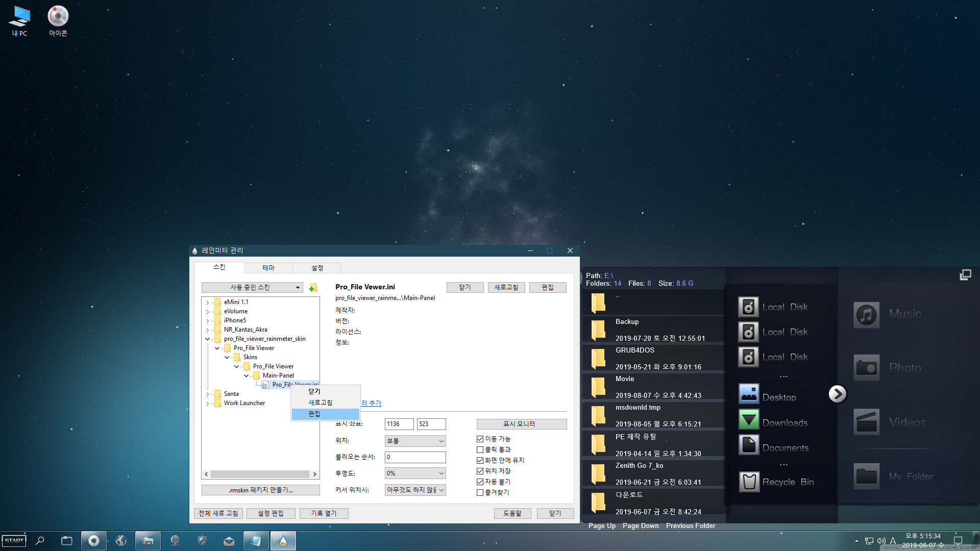Screen dimensions: 980x551
Task: Expand the Santa tree node
Action: click(x=207, y=394)
